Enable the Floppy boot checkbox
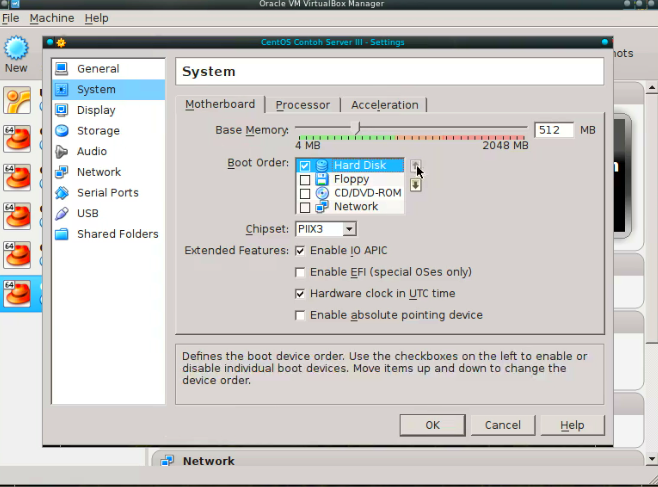Viewport: 658px width, 487px height. 305,180
